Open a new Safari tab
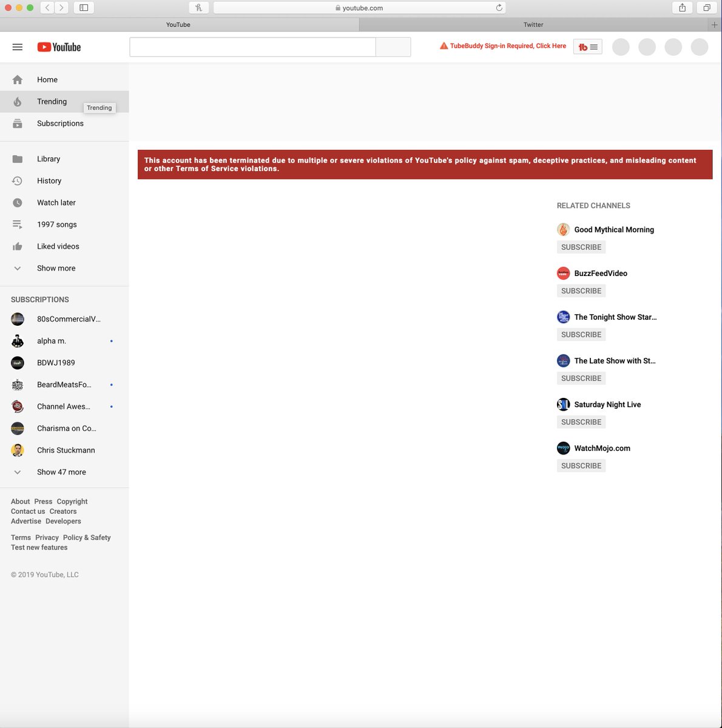This screenshot has width=722, height=728. pyautogui.click(x=715, y=25)
